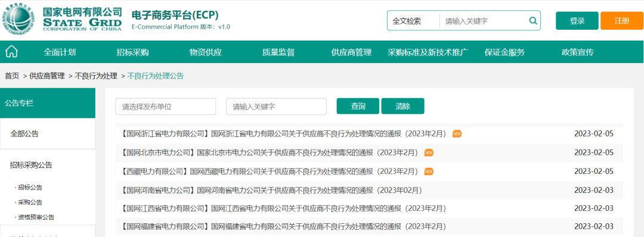Open 采购公告 sidebar sub-item
This screenshot has height=237, width=644.
coord(30,202)
